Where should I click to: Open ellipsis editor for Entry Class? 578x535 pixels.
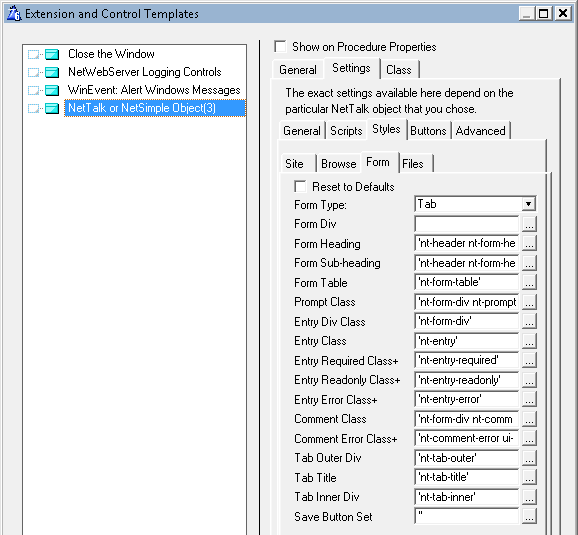529,341
